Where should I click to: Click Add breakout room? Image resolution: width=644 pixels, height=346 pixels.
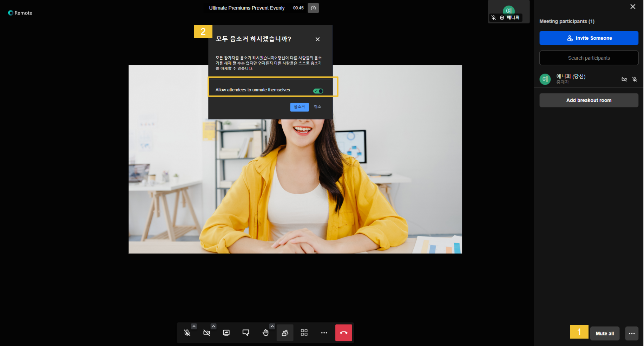(589, 100)
